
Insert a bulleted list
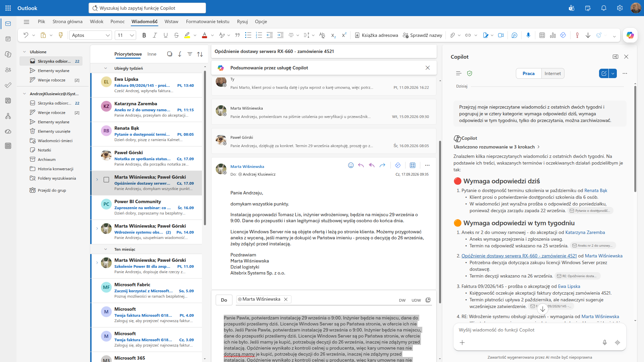click(248, 35)
